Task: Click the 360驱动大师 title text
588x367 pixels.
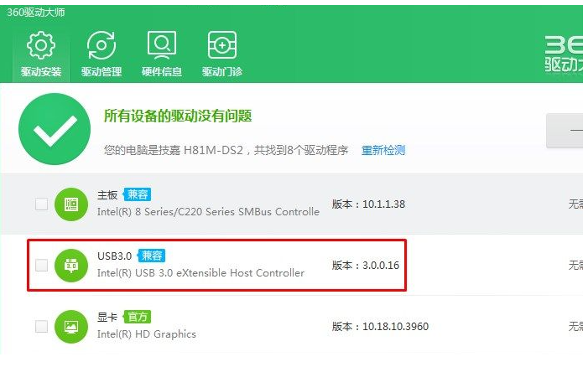Action: point(36,13)
